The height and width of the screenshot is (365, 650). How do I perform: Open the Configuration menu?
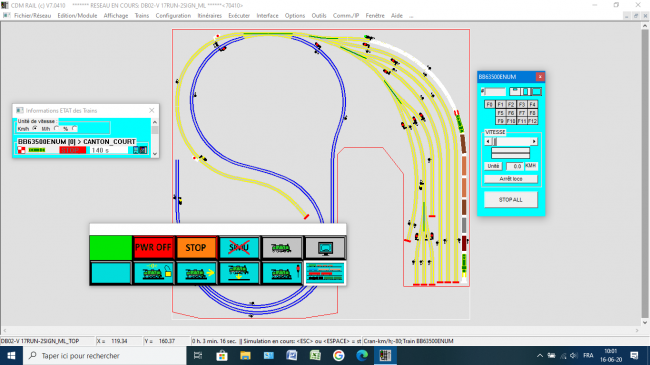click(173, 15)
